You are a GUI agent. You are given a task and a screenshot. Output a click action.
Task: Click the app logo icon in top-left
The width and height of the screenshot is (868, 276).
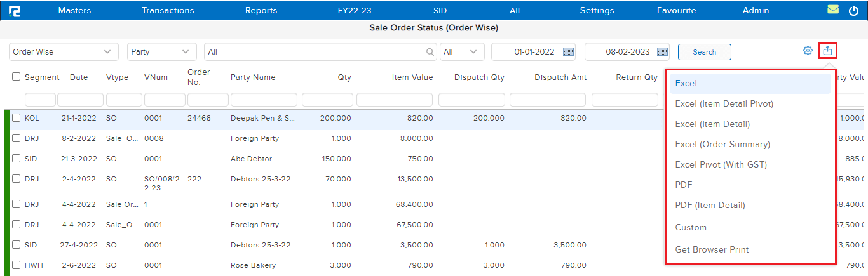coord(14,10)
